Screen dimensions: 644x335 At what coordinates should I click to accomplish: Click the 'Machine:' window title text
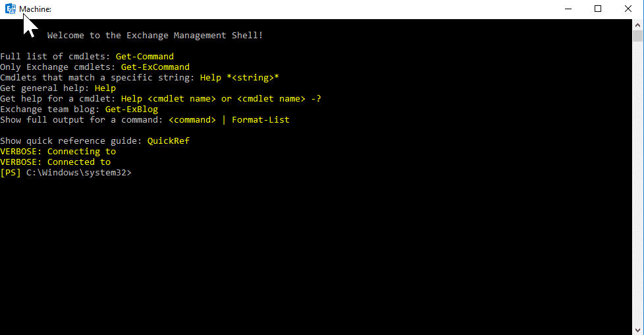coord(36,9)
